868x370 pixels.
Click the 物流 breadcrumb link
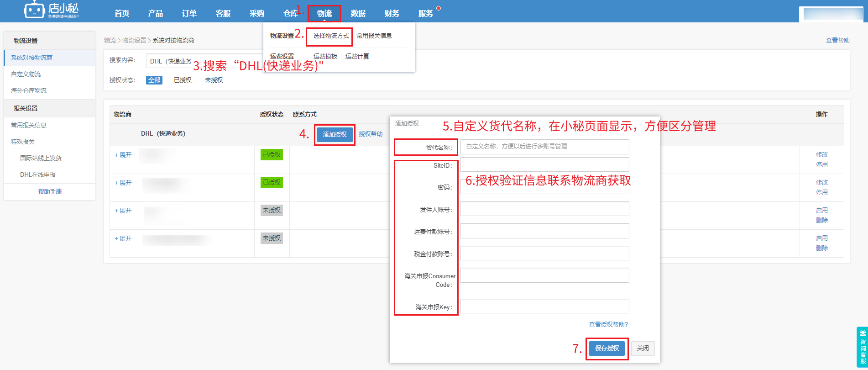[110, 40]
